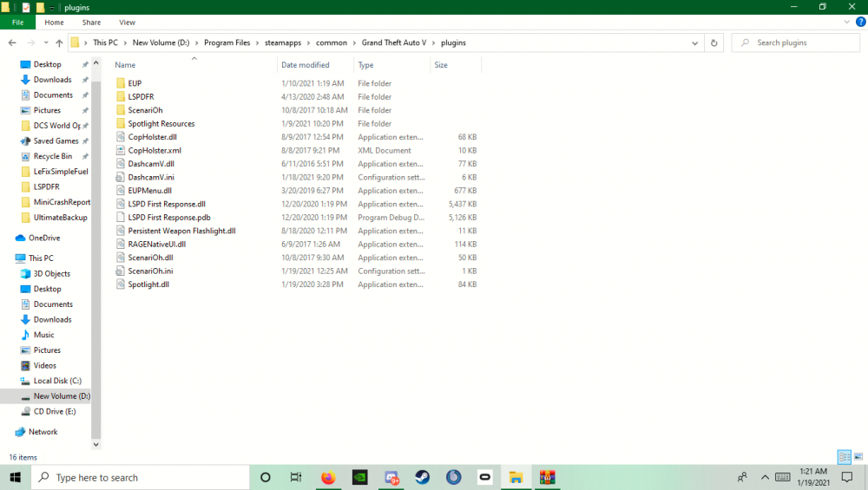Viewport: 868px width, 490px height.
Task: Open Firefox from the taskbar
Action: click(x=328, y=477)
